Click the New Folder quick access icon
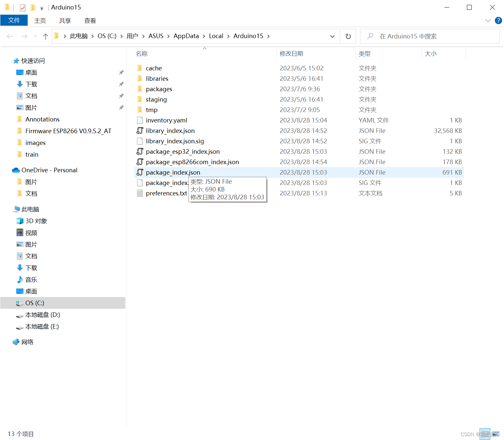The image size is (504, 440). [x=33, y=7]
